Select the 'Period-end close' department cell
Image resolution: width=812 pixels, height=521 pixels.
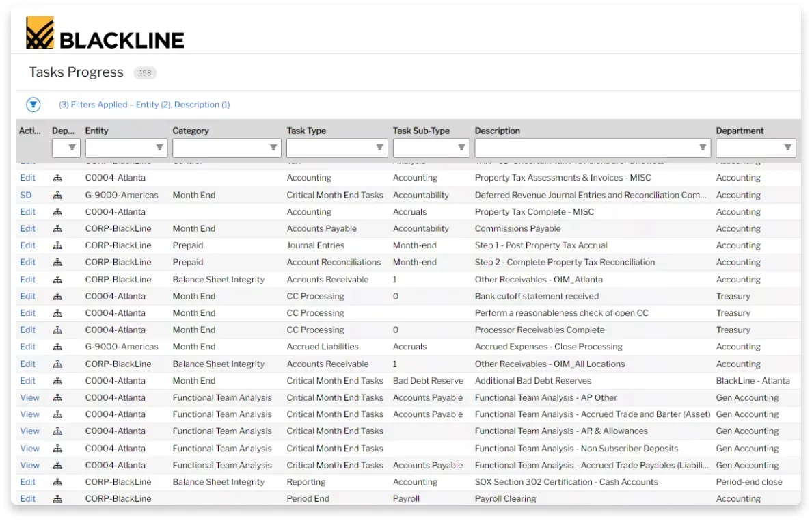pos(749,482)
